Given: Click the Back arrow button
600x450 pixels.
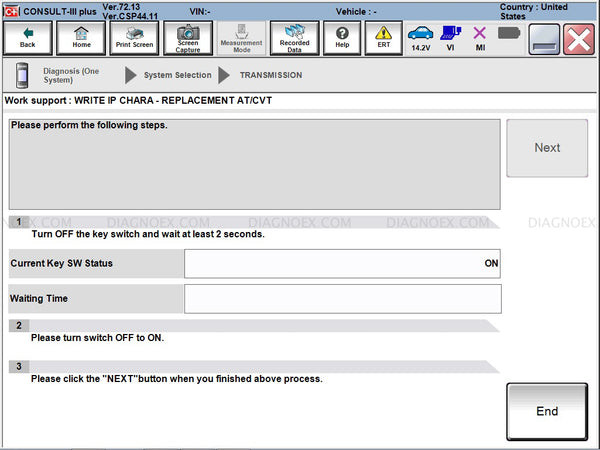Looking at the screenshot, I should (x=28, y=38).
